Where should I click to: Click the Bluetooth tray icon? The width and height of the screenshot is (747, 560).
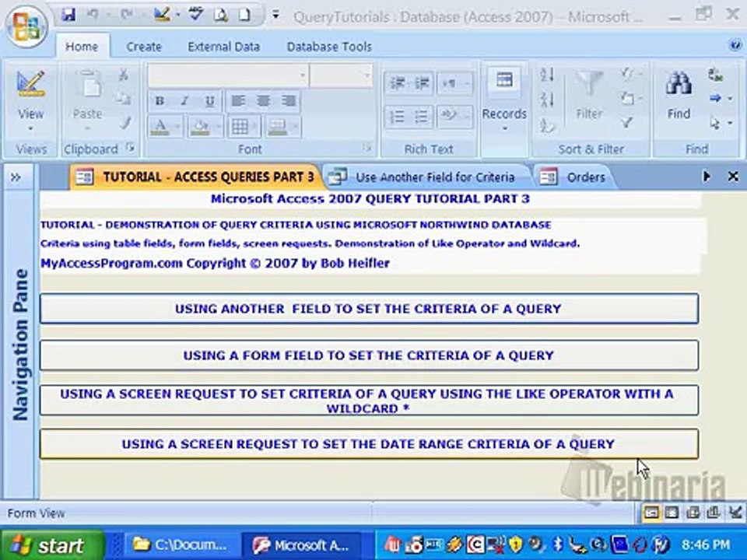pos(558,544)
